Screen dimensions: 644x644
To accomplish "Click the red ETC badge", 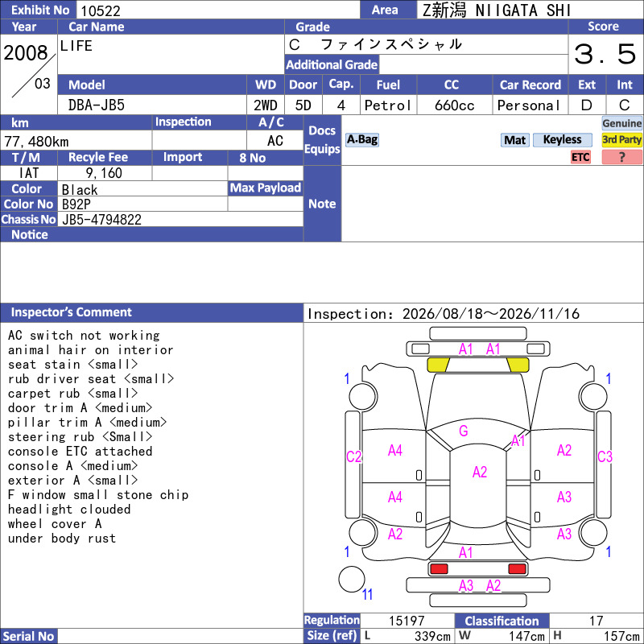I will click(580, 157).
